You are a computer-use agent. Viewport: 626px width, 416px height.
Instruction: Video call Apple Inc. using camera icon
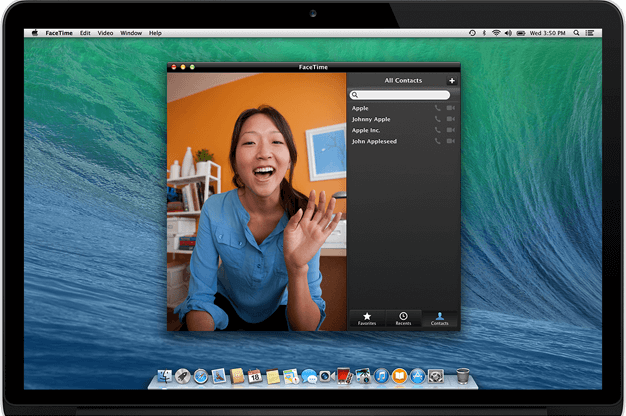(450, 130)
